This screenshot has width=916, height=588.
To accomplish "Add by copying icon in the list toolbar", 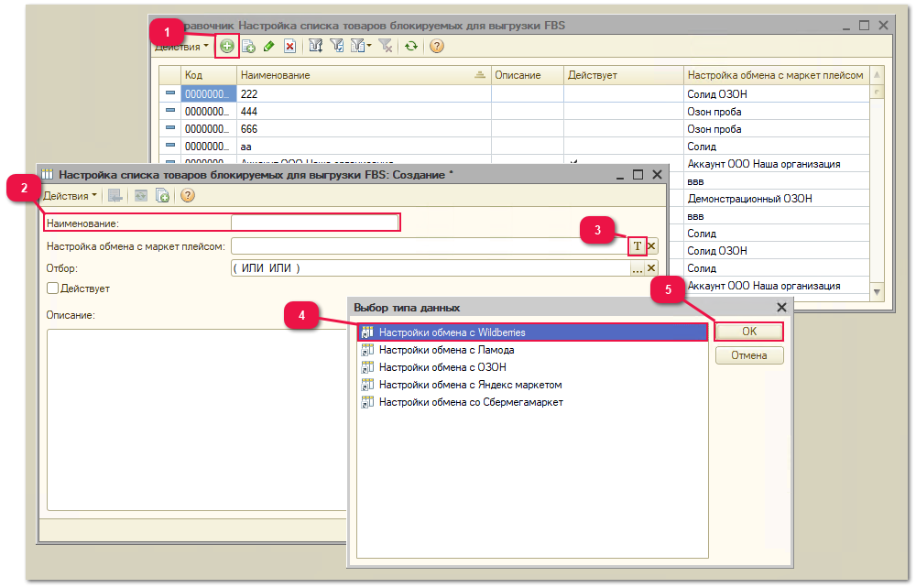I will click(248, 46).
